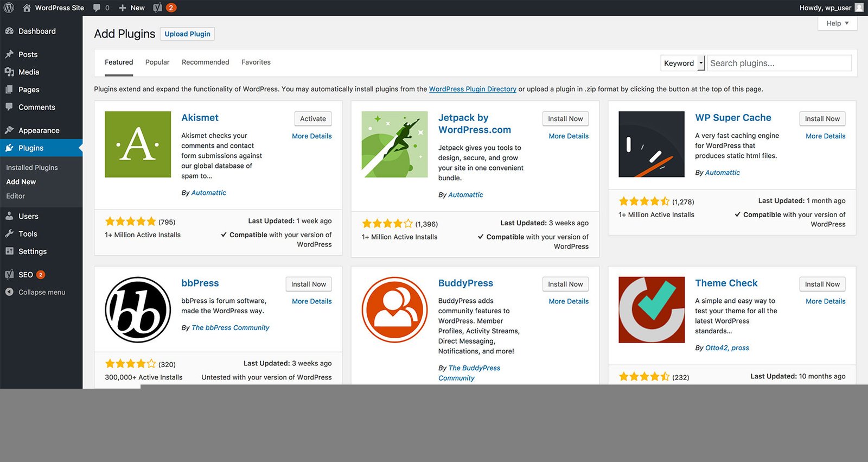Click the Comments icon in sidebar
Viewport: 868px width, 462px height.
click(9, 107)
